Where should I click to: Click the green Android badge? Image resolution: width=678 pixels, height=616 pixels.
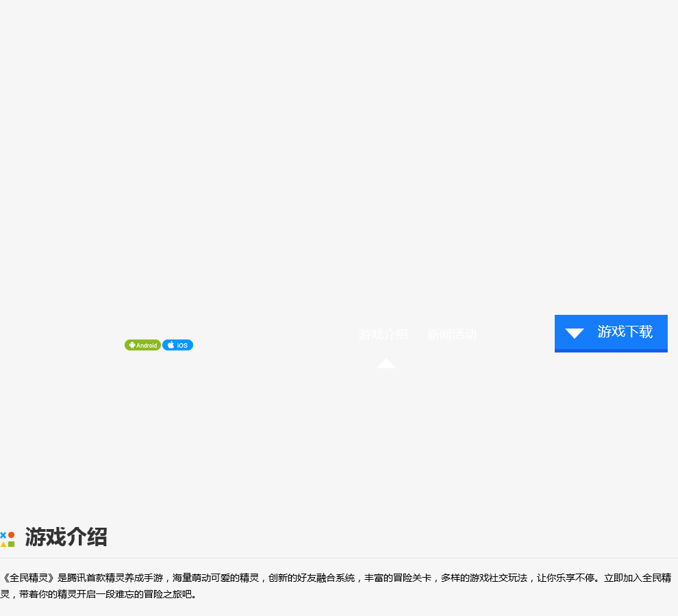(142, 345)
